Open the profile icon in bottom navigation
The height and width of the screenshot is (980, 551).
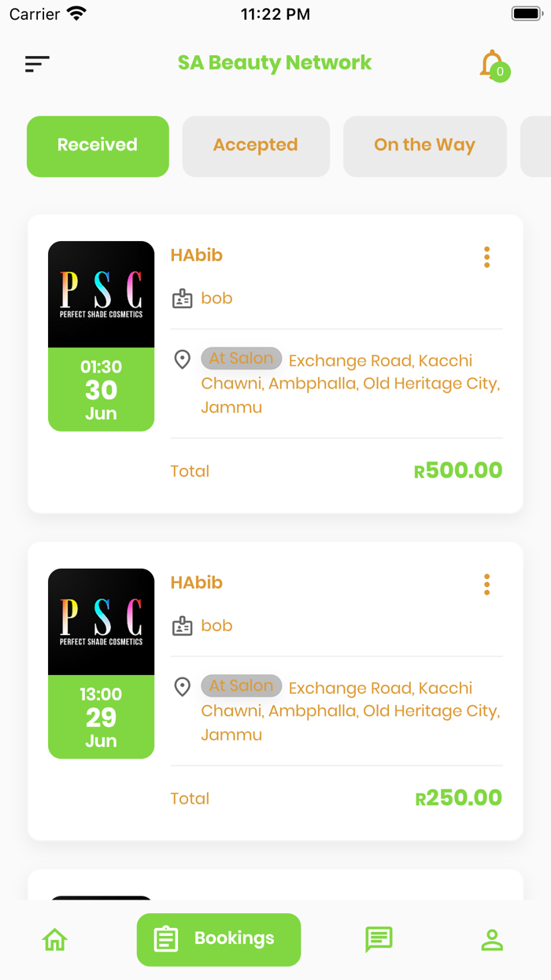pos(492,939)
